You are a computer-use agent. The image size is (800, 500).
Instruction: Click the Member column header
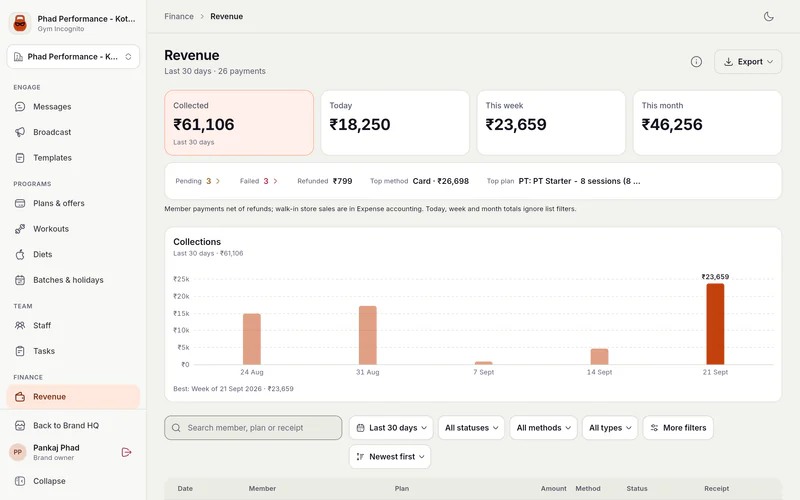point(262,488)
